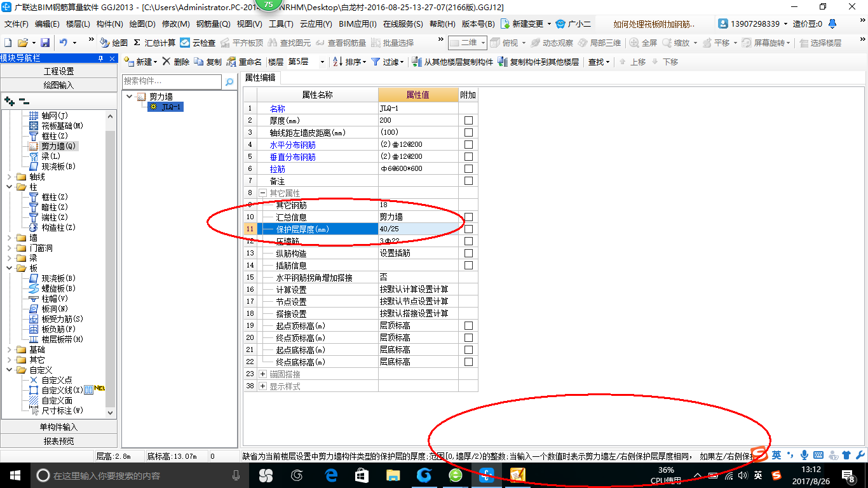Open the 如何处理筏板附加钢筋 help link
The width and height of the screenshot is (868, 488).
click(x=654, y=24)
